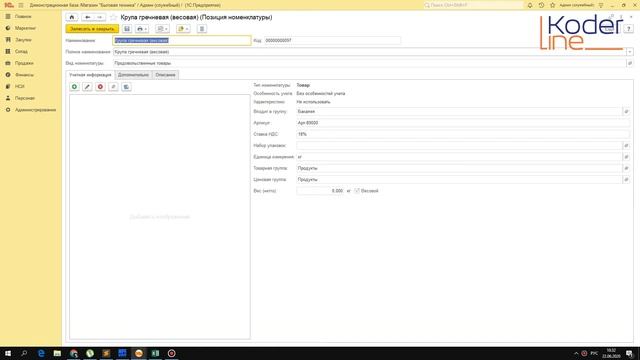This screenshot has height=360, width=640.
Task: Open title bar settings dropdown icon
Action: [601, 5]
